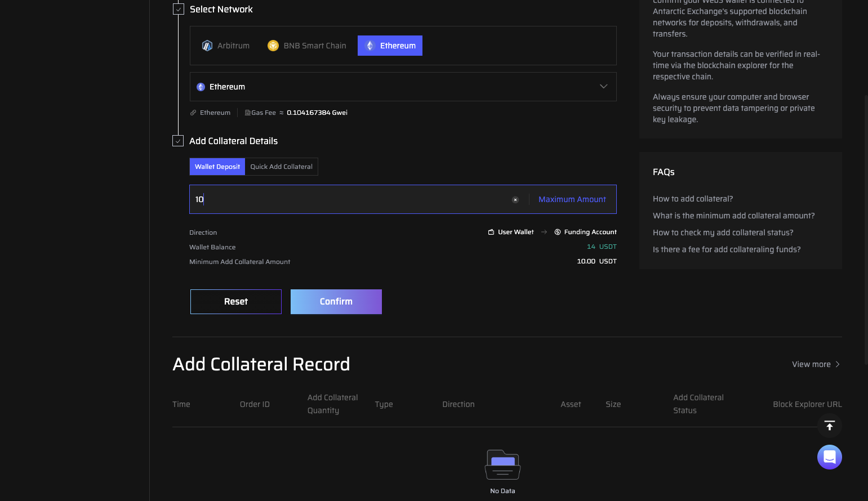Click Maximum Amount link

572,199
